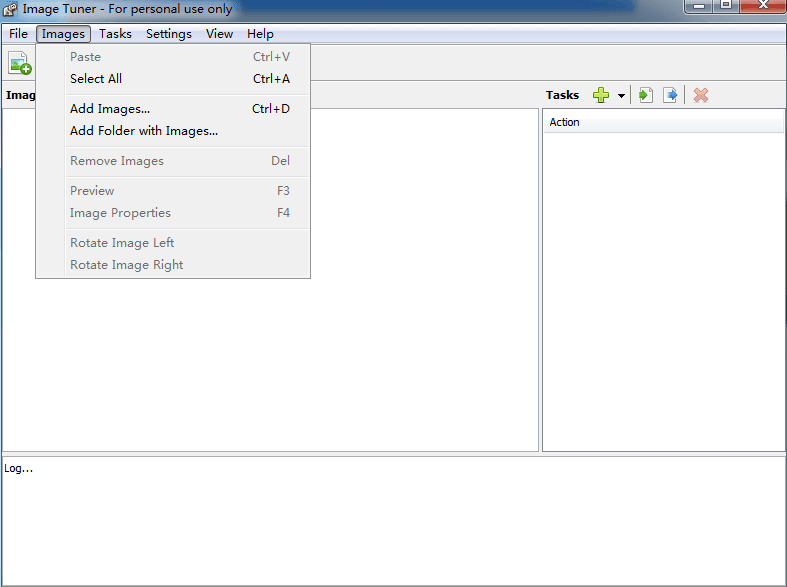Image resolution: width=787 pixels, height=587 pixels.
Task: Minimize the Image Tuner window
Action: pos(699,6)
